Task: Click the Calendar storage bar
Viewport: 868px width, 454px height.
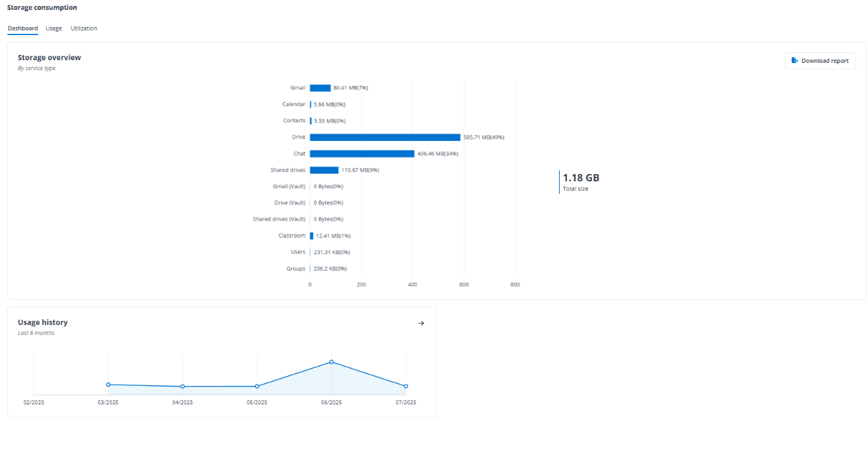Action: (x=310, y=104)
